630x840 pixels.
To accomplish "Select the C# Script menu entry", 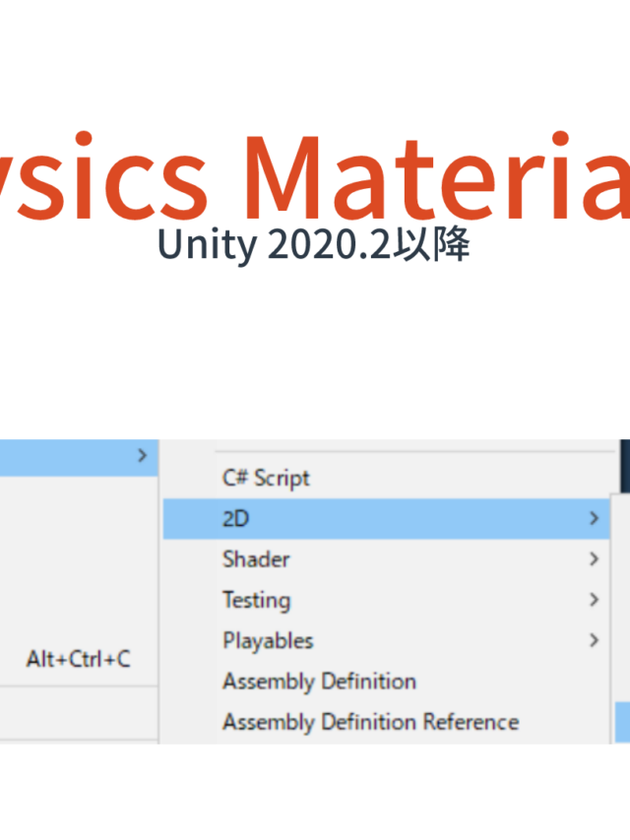I will [x=386, y=478].
